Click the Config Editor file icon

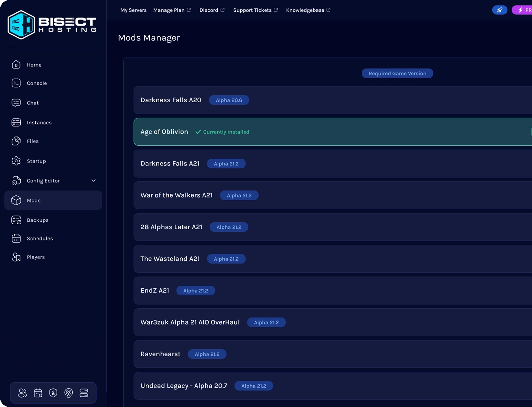[16, 181]
